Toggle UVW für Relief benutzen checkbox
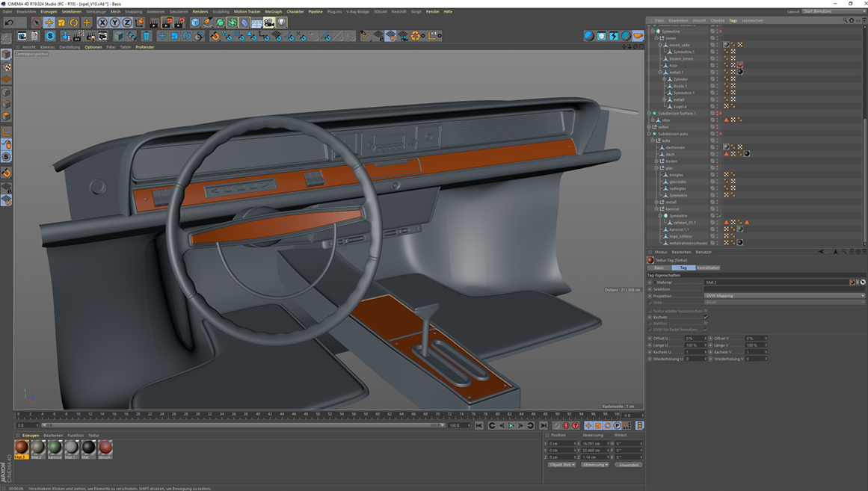The image size is (868, 491). [706, 330]
